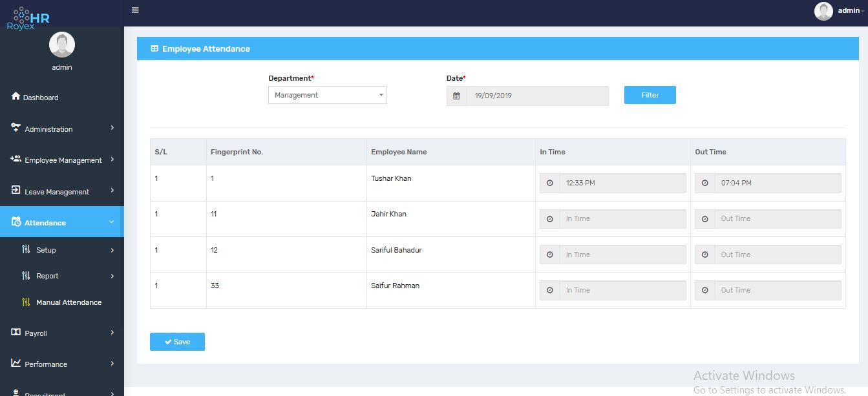The width and height of the screenshot is (868, 396).
Task: Click Tushar Khan Out Time field 07:04 PM
Action: point(778,183)
